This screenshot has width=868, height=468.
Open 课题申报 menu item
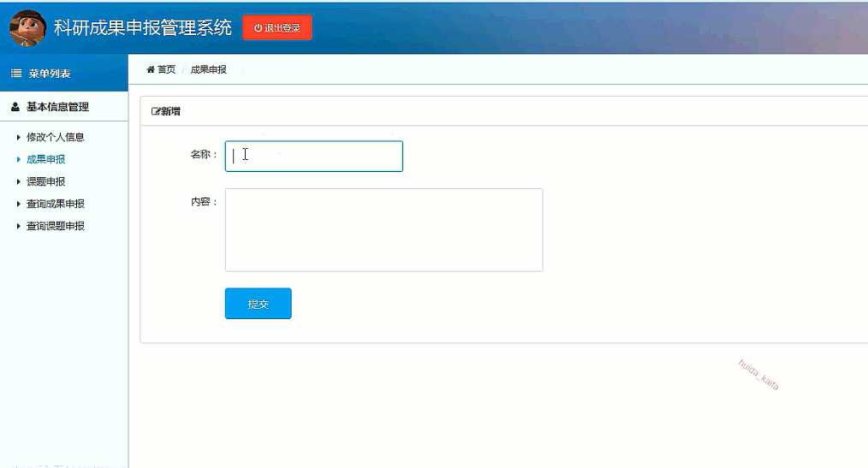pyautogui.click(x=46, y=181)
